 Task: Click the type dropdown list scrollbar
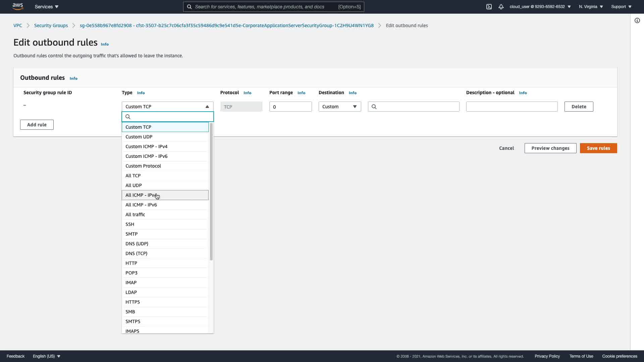[211, 191]
